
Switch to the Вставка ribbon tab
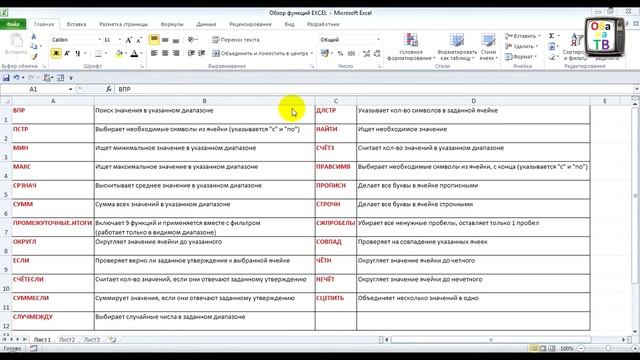pos(76,24)
